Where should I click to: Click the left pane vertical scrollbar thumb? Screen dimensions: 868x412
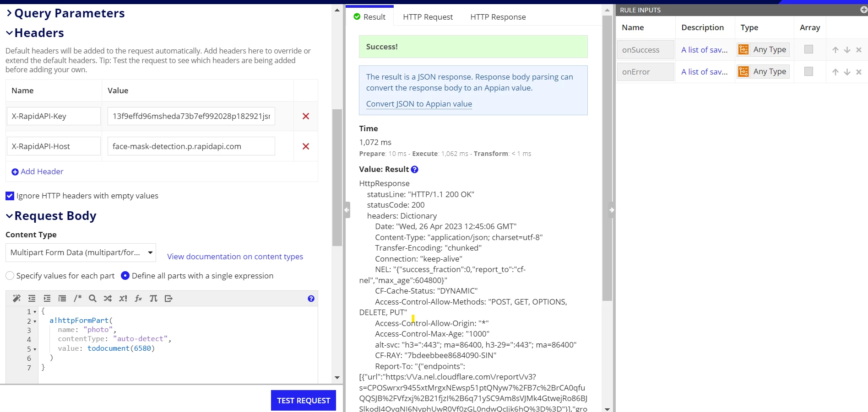[337, 177]
